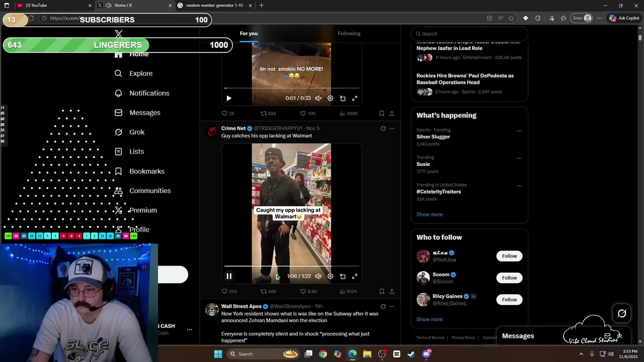Screen dimensions: 644x362
Task: Open the #CelebrityTraitors trend
Action: click(x=438, y=192)
